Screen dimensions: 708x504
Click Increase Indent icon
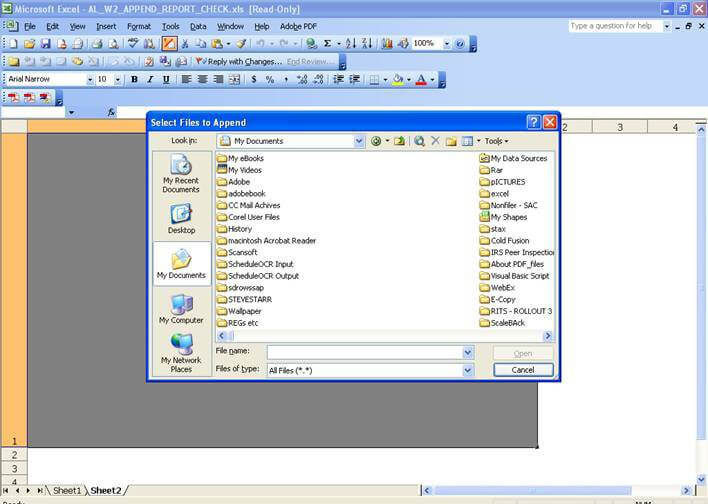click(x=354, y=79)
